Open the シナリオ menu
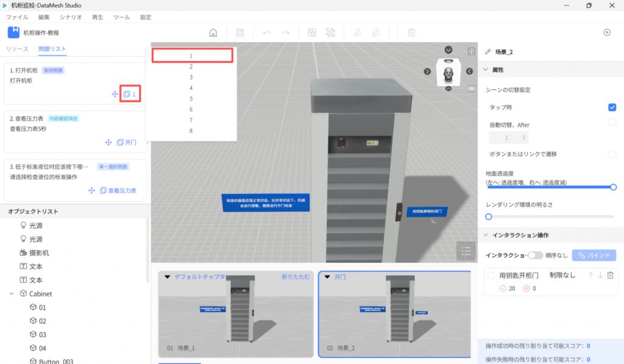The height and width of the screenshot is (364, 624). click(71, 18)
